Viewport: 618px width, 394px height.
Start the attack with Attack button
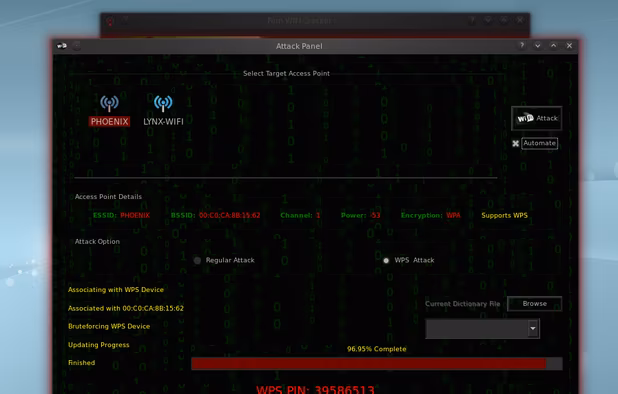click(536, 118)
